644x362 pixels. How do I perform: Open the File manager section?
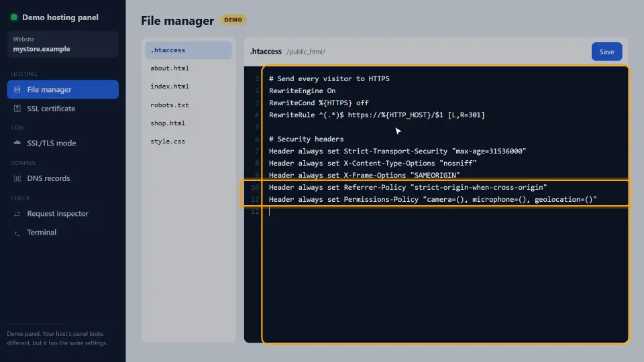pos(63,89)
